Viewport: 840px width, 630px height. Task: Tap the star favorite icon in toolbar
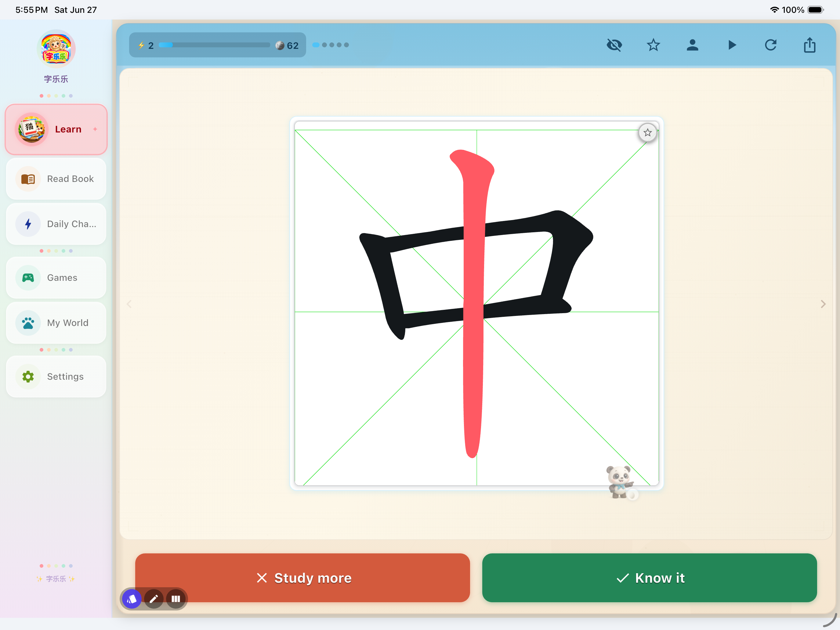(x=653, y=45)
